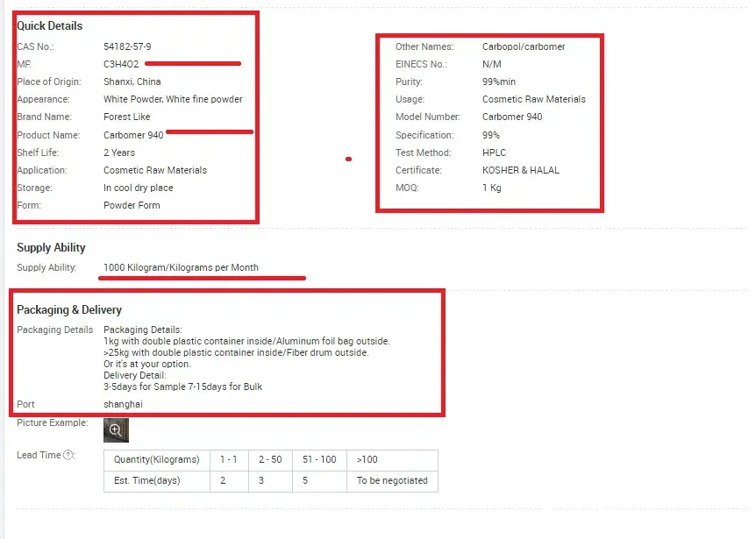Viewport: 756px width, 539px height.
Task: Click the To be negotiated table cell
Action: click(392, 480)
